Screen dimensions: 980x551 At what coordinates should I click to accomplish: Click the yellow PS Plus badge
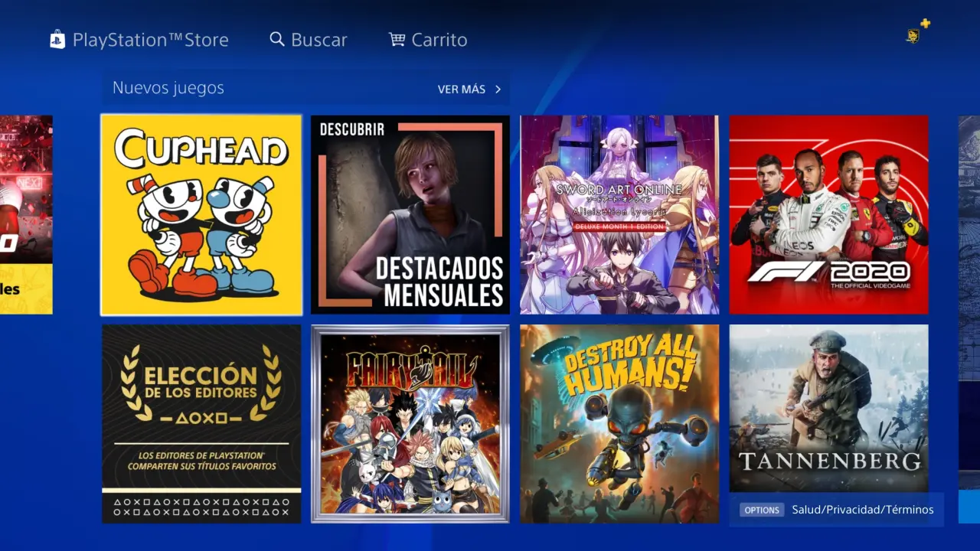coord(925,24)
